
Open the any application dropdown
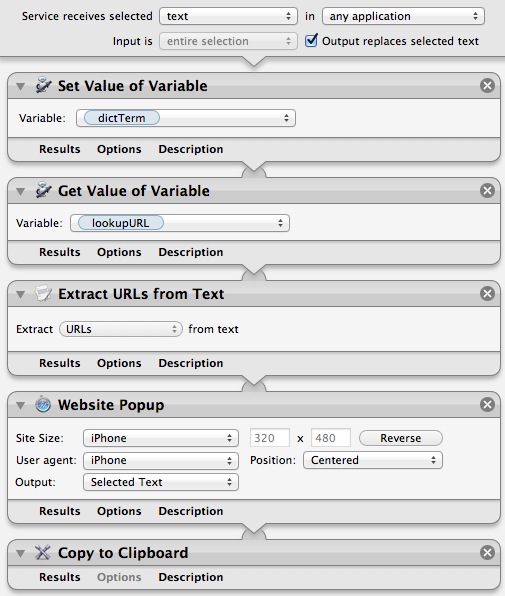pyautogui.click(x=403, y=16)
